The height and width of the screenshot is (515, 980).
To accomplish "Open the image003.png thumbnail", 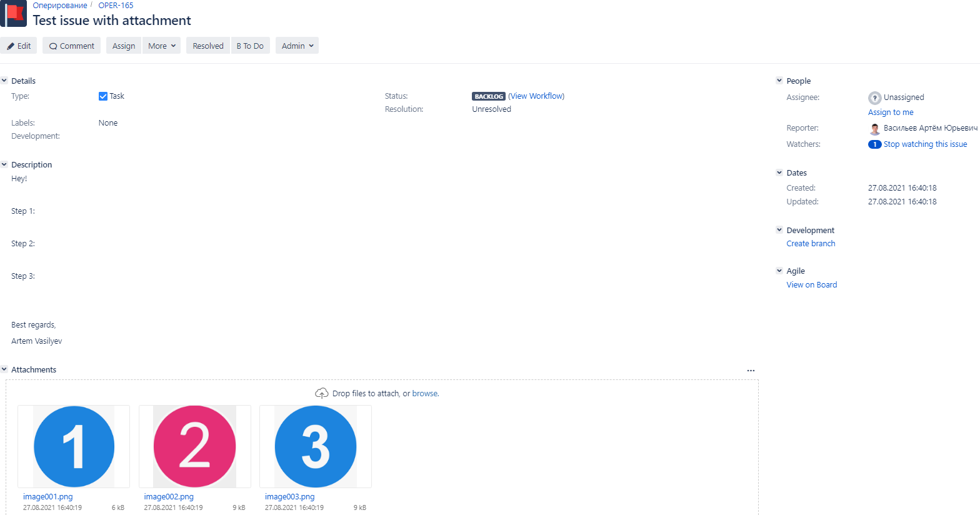I will [x=316, y=446].
